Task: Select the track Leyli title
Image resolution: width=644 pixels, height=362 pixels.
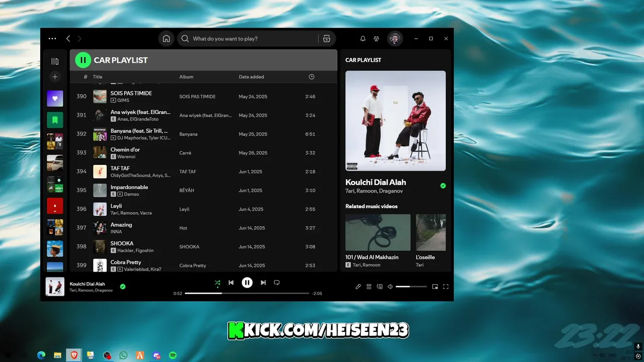Action: click(116, 206)
